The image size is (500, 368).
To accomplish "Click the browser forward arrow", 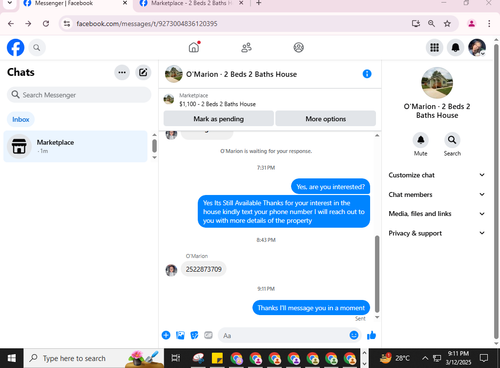I will 28,24.
